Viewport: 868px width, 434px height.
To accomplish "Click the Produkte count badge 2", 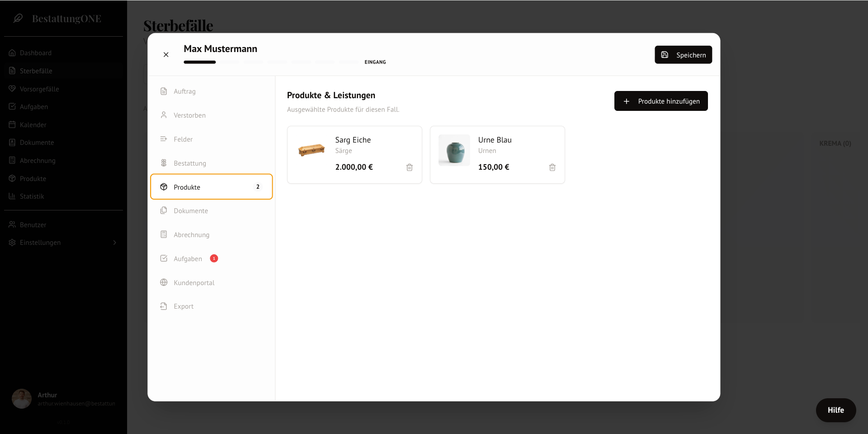I will [258, 187].
